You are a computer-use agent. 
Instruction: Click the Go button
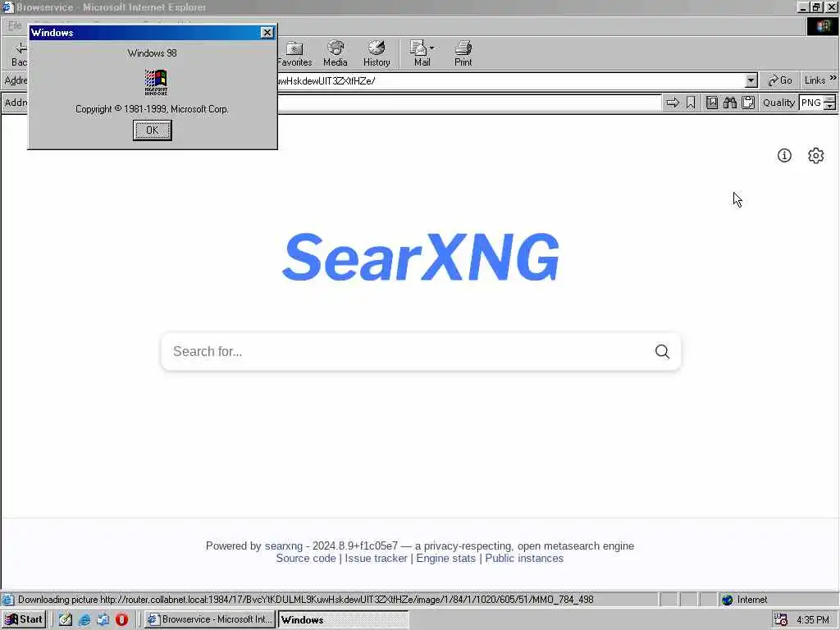point(779,81)
